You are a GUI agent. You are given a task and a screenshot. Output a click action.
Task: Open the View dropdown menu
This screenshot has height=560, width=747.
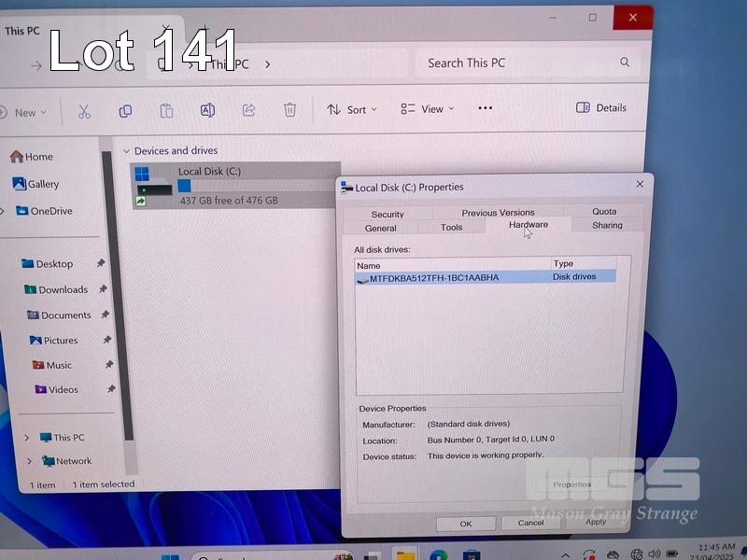[427, 109]
